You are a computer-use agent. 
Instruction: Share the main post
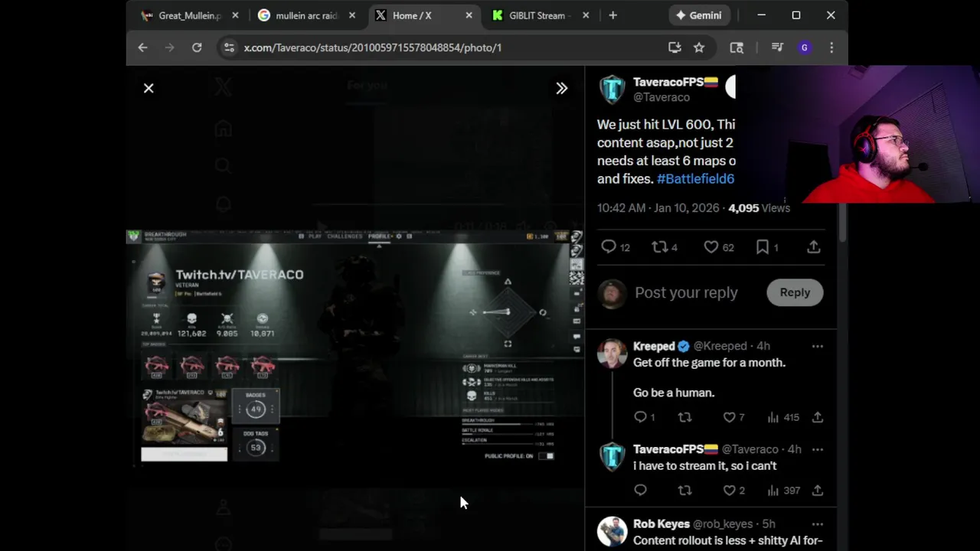813,247
